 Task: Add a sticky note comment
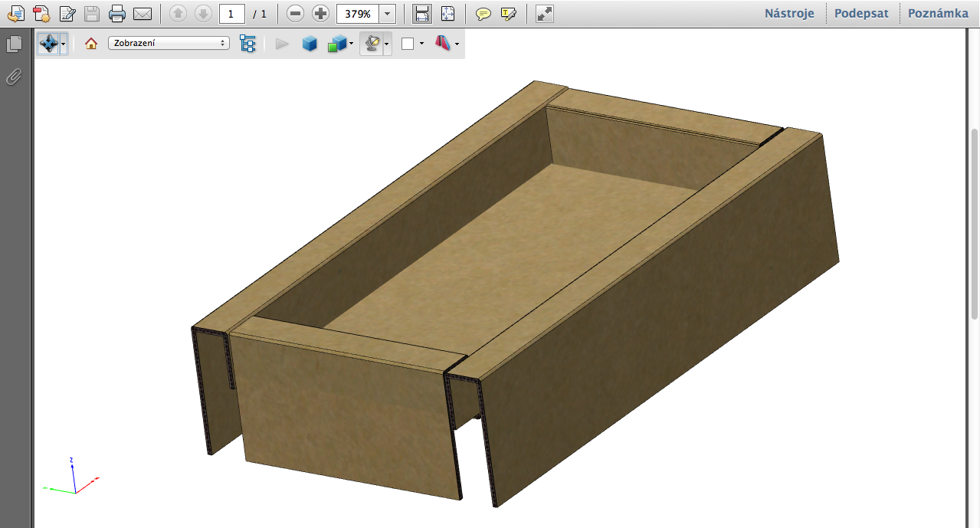tap(483, 13)
